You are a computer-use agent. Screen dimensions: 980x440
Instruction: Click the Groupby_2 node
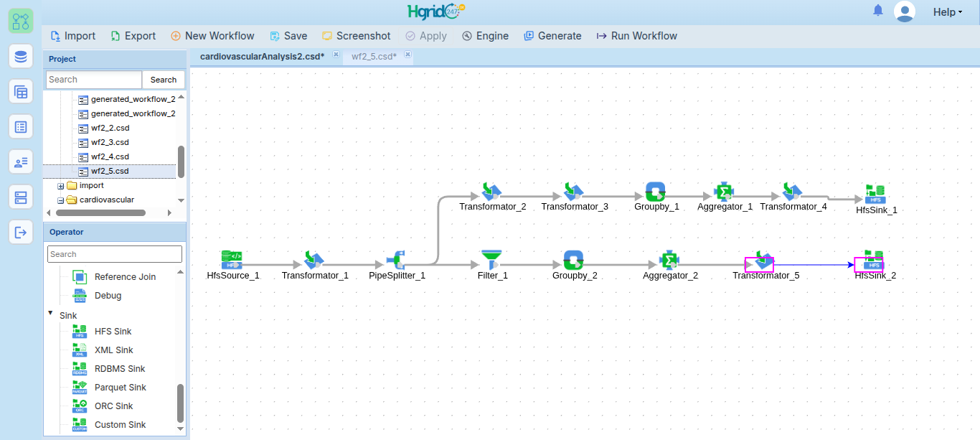[574, 259]
